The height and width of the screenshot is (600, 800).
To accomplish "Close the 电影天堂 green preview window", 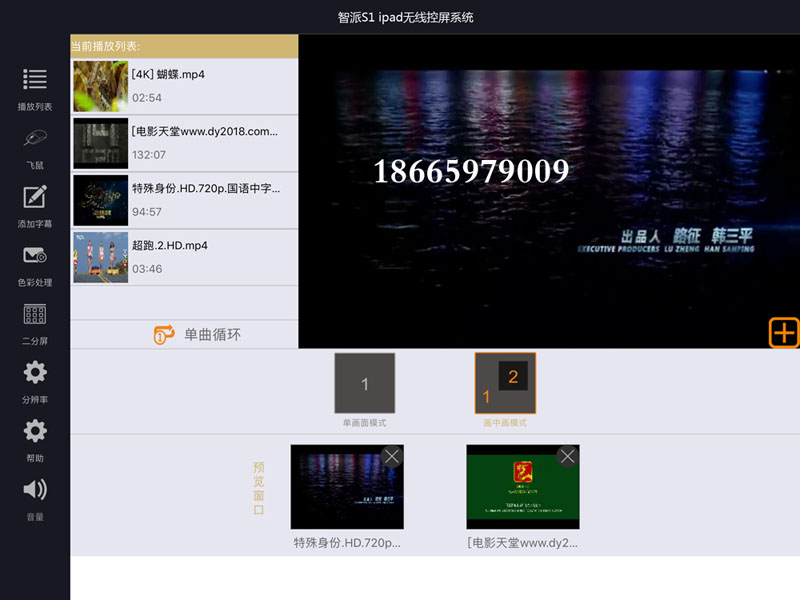I will 568,457.
